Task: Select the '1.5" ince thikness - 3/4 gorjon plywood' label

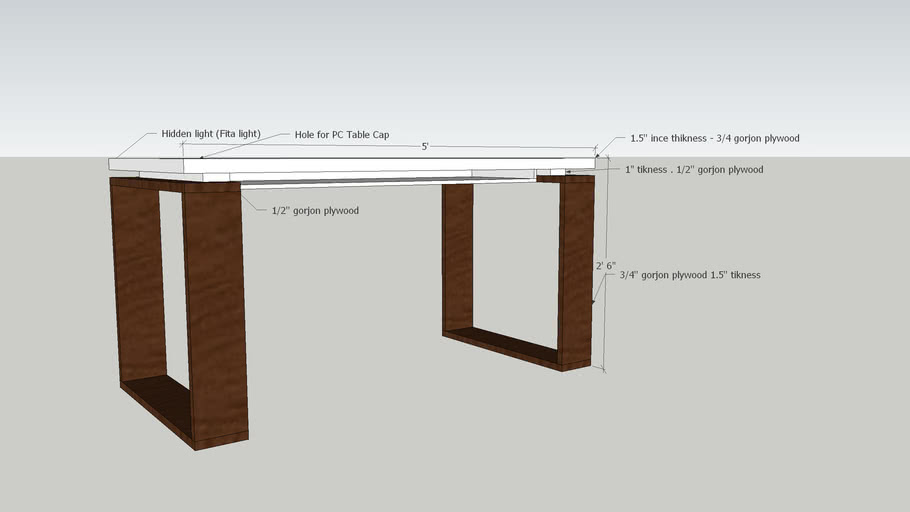Action: [714, 138]
